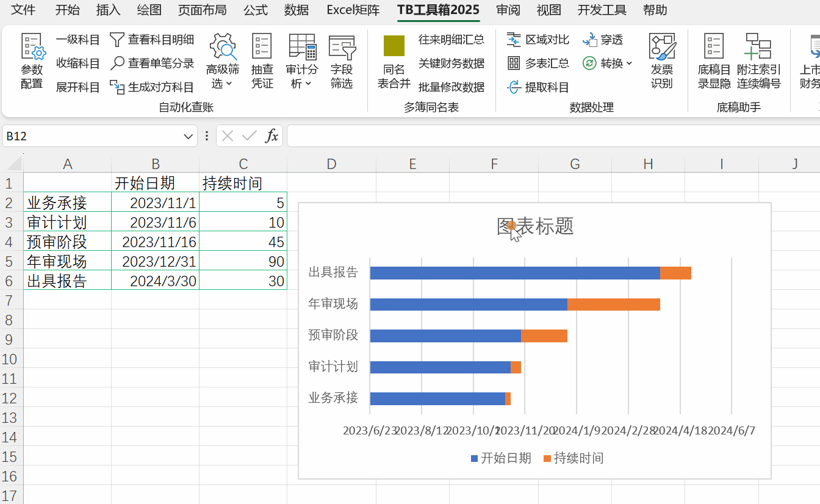The image size is (820, 504).
Task: Switch to the 插入 tab
Action: coord(108,10)
